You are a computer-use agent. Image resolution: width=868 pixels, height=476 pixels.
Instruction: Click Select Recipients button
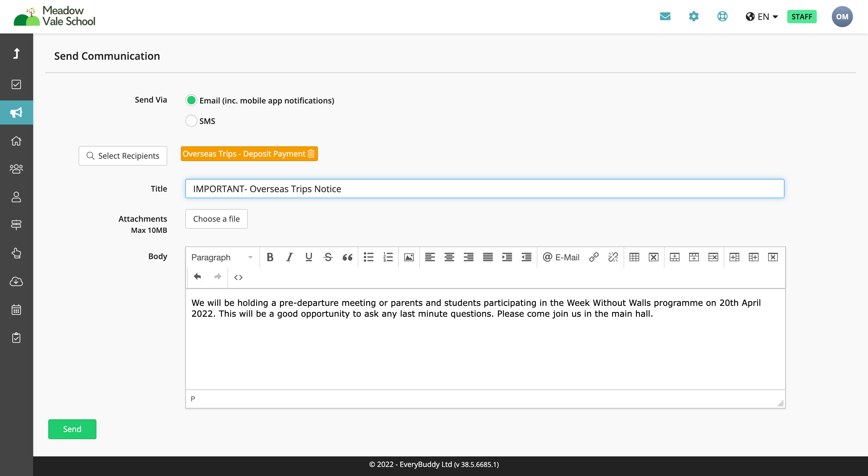pos(123,156)
